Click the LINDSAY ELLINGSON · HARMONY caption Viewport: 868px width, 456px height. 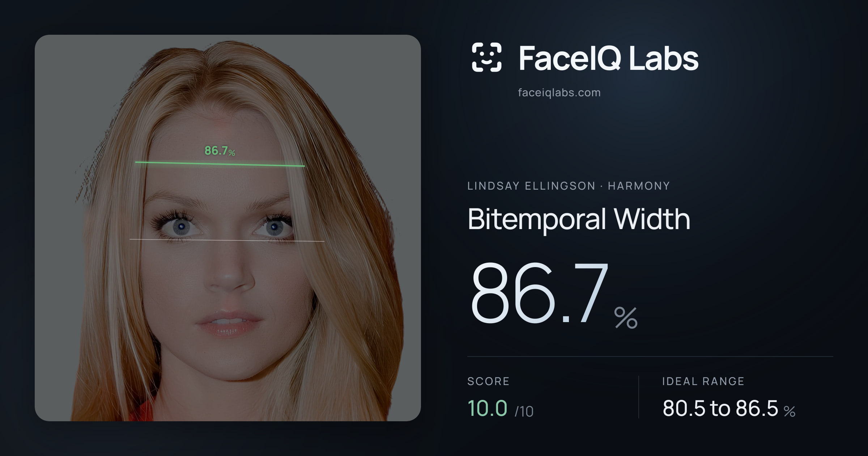tap(569, 186)
